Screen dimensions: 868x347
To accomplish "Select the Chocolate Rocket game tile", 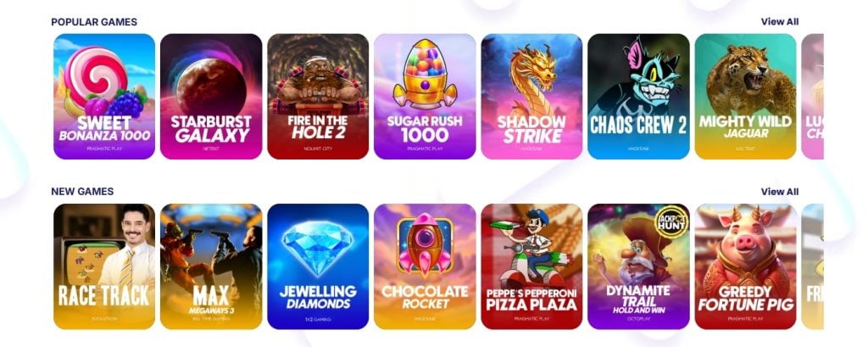I will [x=425, y=266].
